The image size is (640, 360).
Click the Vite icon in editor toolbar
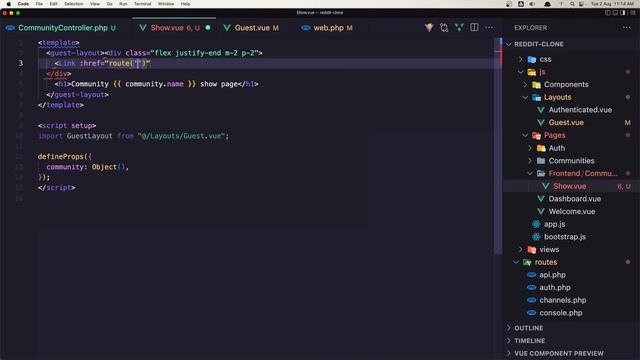coord(429,28)
